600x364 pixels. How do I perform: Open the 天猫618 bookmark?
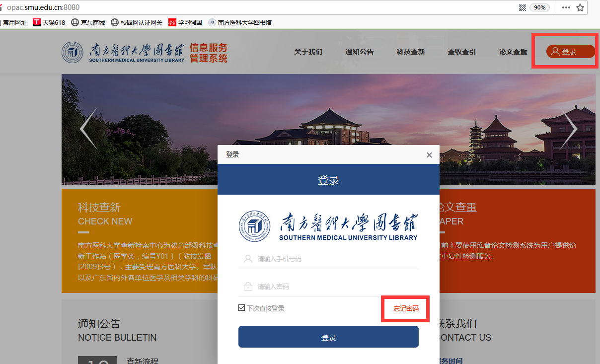(x=49, y=22)
